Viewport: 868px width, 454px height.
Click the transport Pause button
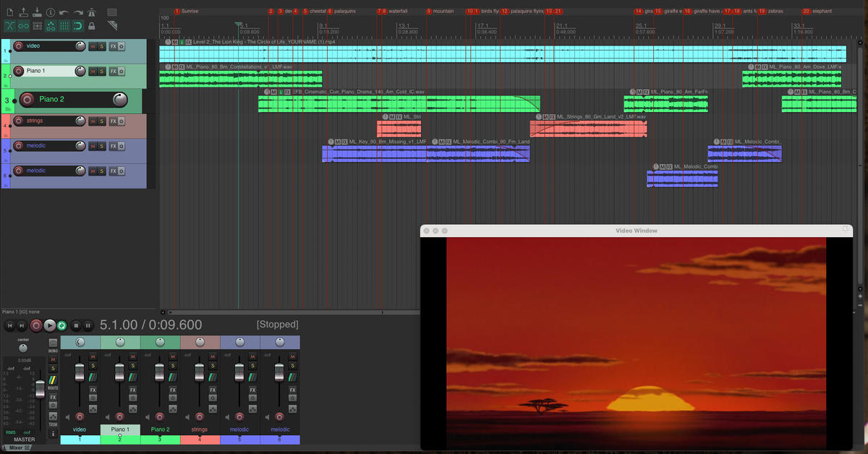[88, 326]
